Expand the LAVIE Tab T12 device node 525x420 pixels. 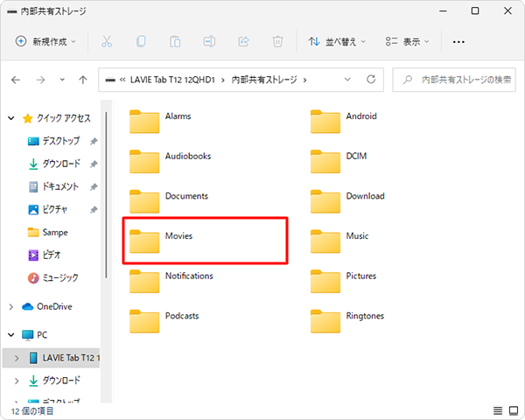click(x=17, y=358)
